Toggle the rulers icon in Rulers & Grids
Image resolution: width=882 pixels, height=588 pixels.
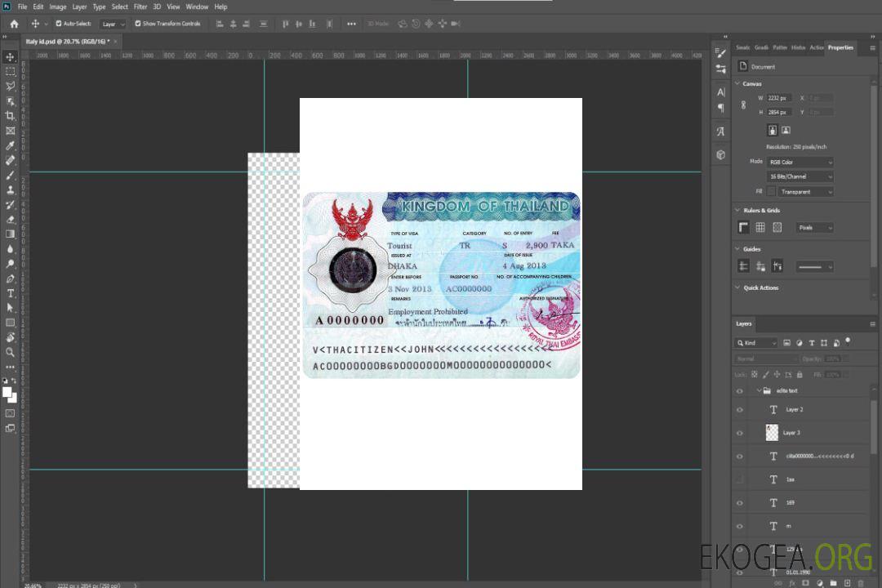(743, 227)
